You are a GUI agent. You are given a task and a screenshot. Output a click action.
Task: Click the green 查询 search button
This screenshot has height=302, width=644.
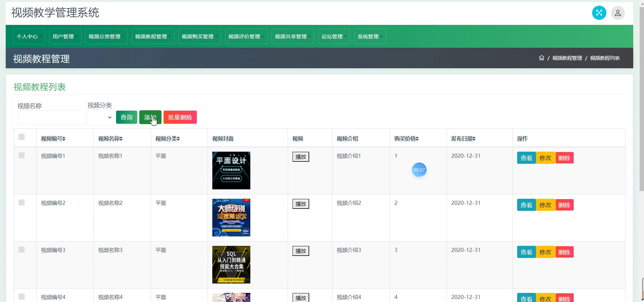coord(127,117)
